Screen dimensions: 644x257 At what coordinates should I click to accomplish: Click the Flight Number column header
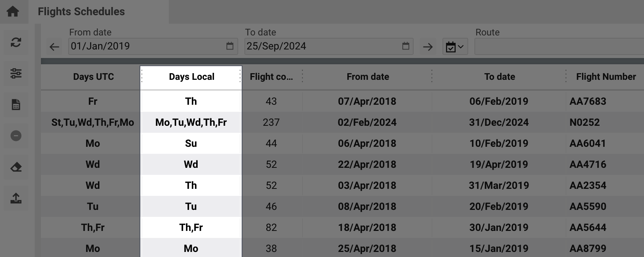(x=606, y=77)
